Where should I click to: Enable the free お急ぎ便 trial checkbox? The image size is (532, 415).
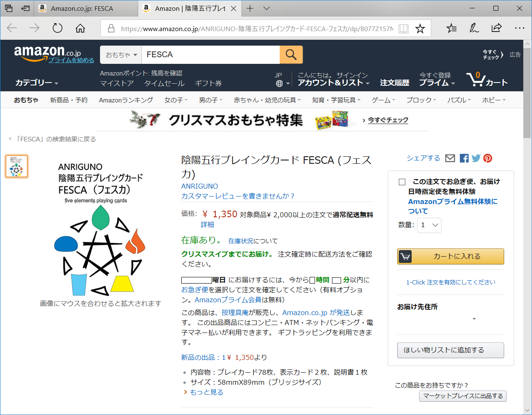point(402,182)
